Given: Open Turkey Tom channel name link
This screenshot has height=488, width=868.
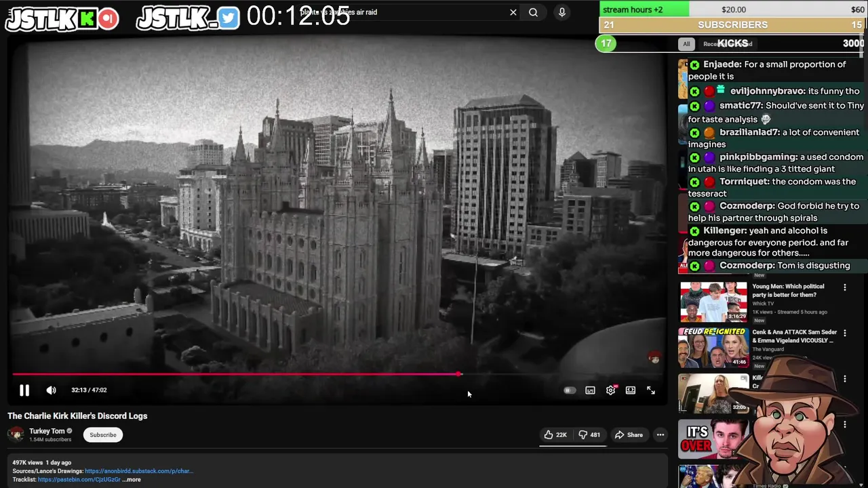Looking at the screenshot, I should [47, 431].
